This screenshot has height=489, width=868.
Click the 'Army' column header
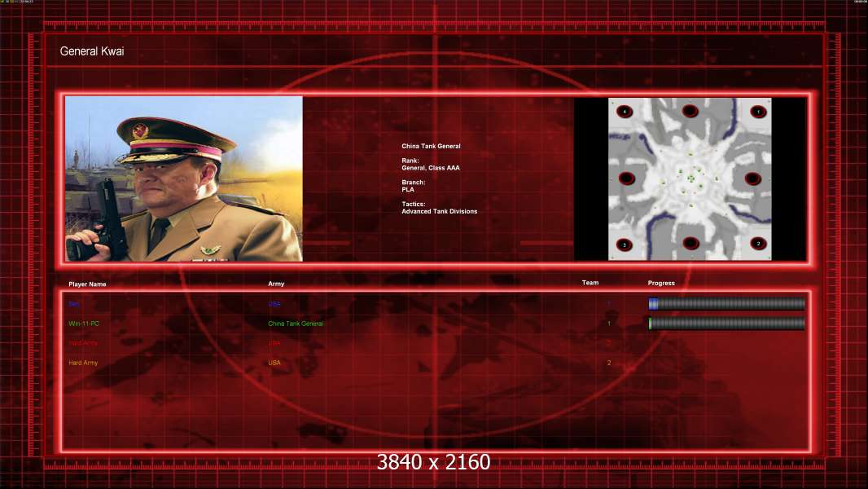[x=276, y=284]
